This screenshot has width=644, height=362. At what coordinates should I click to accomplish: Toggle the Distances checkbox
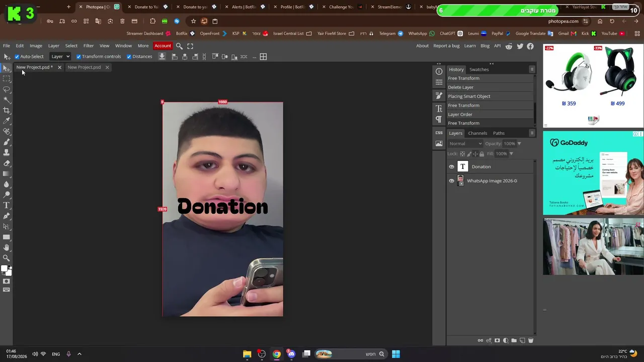coord(129,56)
